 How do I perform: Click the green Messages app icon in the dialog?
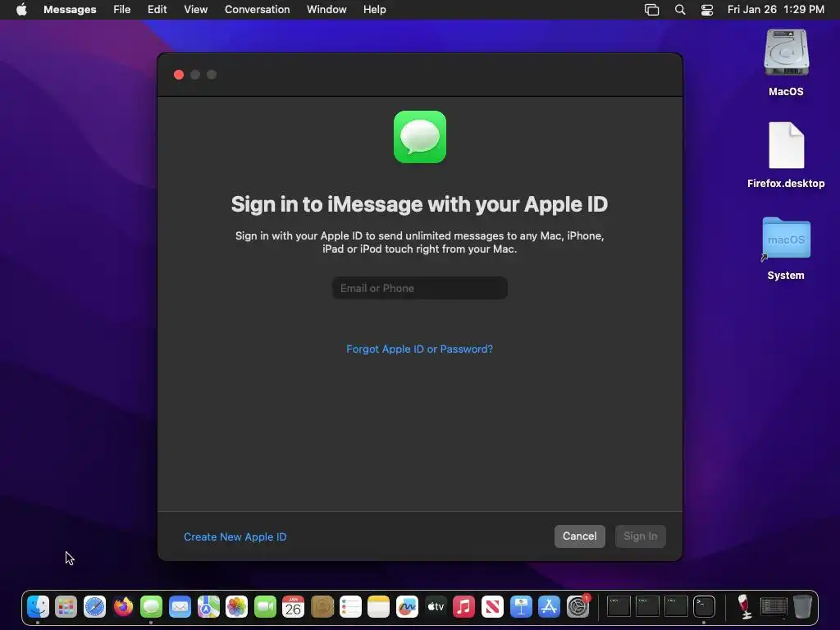point(420,137)
